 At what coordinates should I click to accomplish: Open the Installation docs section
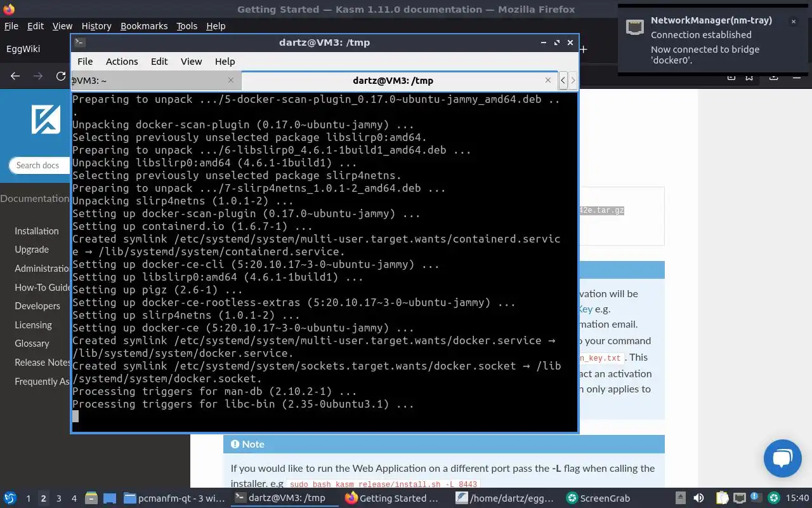coord(37,231)
